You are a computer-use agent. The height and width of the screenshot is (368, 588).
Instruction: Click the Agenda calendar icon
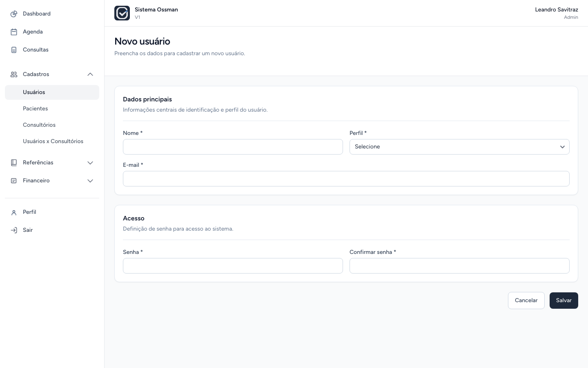pyautogui.click(x=14, y=32)
